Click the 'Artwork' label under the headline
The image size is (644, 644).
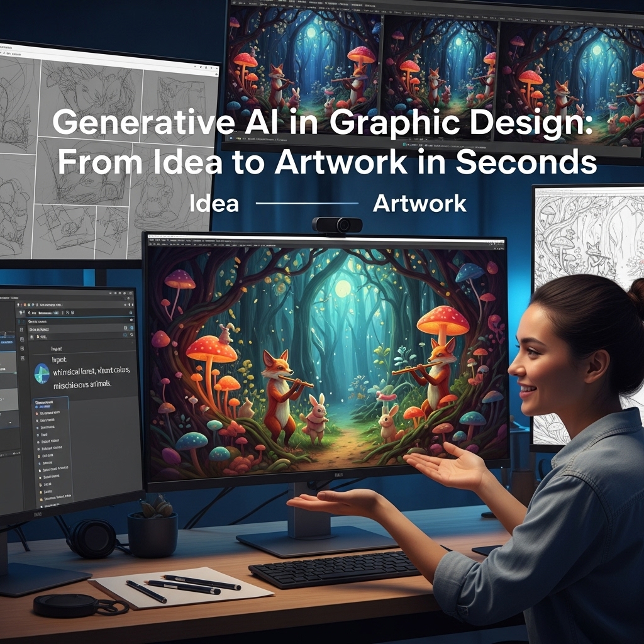[419, 203]
